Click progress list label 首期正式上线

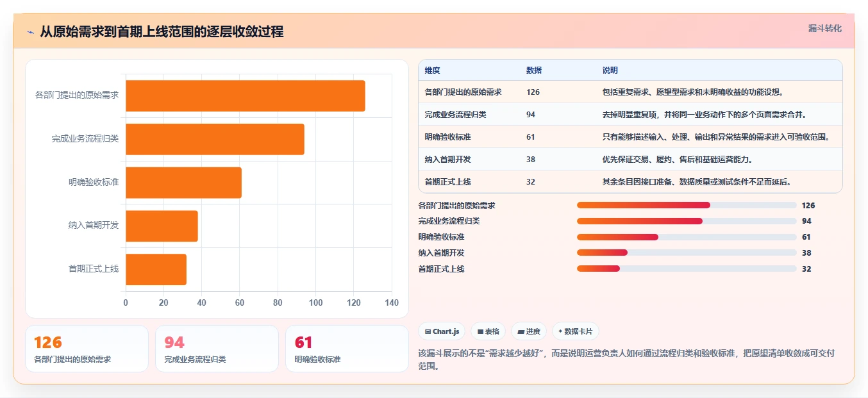click(x=441, y=269)
